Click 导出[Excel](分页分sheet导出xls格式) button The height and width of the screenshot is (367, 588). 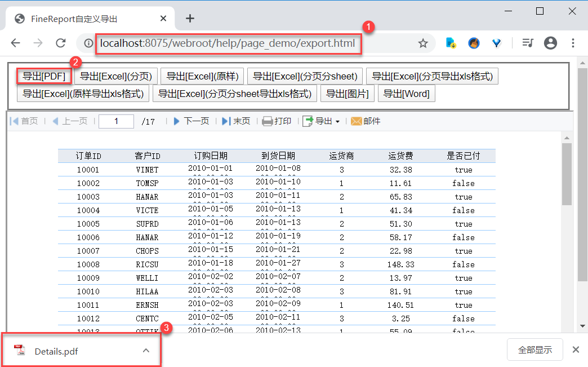(235, 94)
